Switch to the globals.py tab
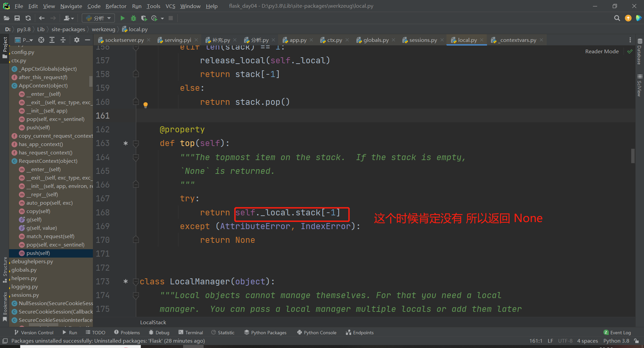This screenshot has height=348, width=644. pyautogui.click(x=376, y=40)
